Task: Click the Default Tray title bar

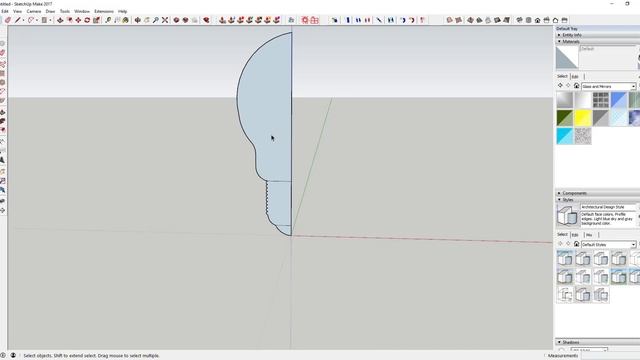Action: 597,29
